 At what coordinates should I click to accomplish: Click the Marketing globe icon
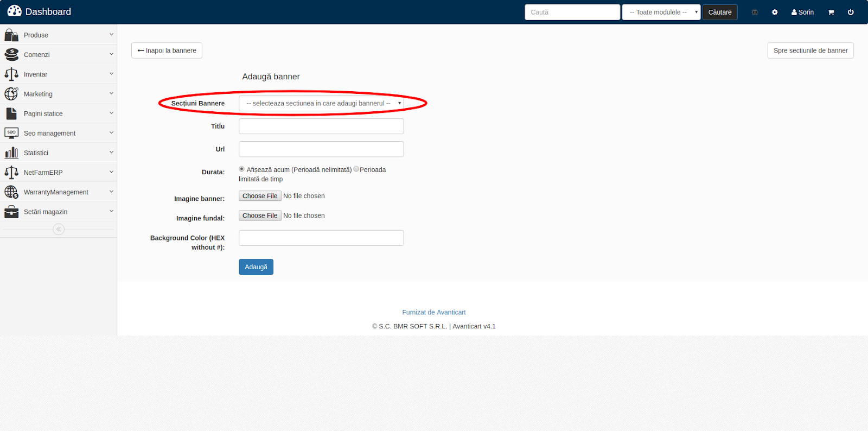tap(11, 94)
